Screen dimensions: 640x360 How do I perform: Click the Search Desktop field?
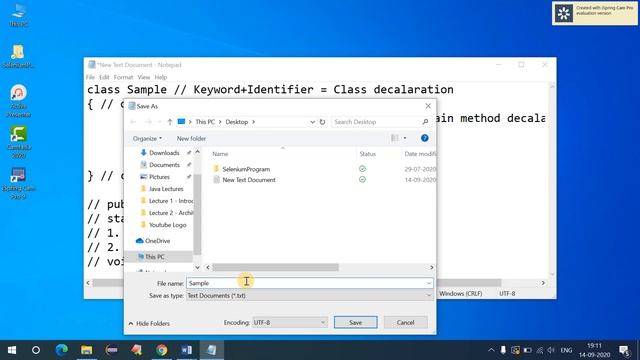tap(376, 122)
